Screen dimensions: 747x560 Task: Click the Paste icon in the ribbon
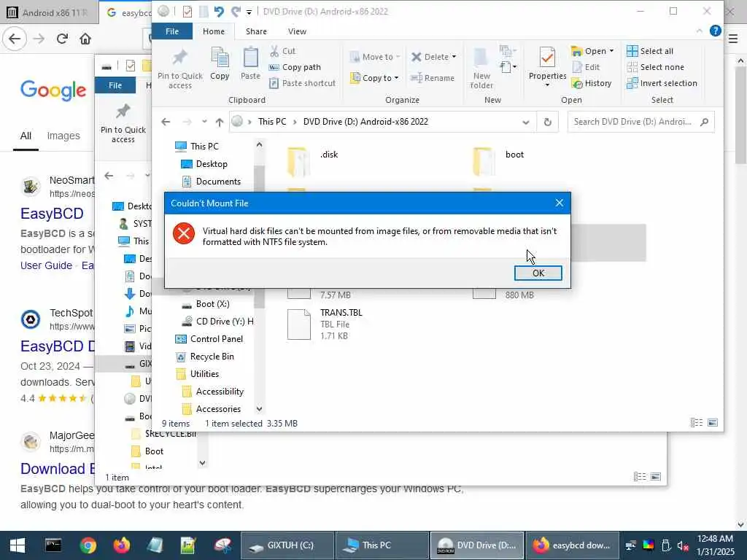(x=250, y=63)
